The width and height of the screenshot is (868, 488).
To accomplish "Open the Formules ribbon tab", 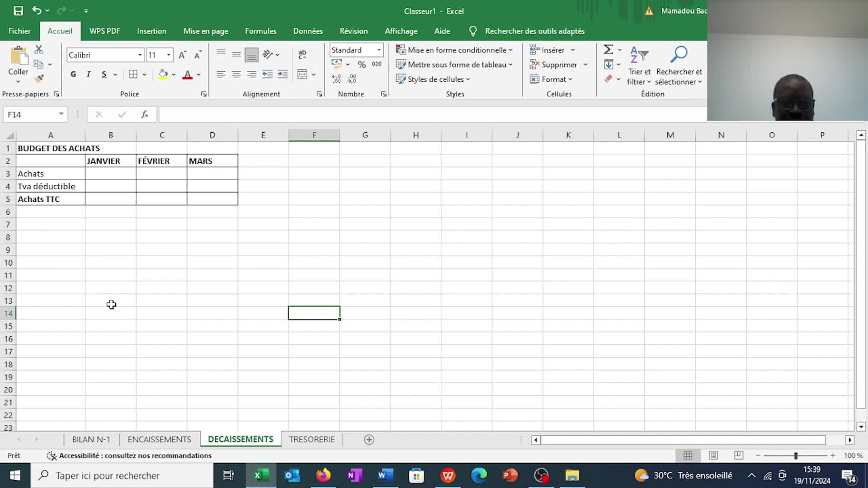I will [260, 31].
